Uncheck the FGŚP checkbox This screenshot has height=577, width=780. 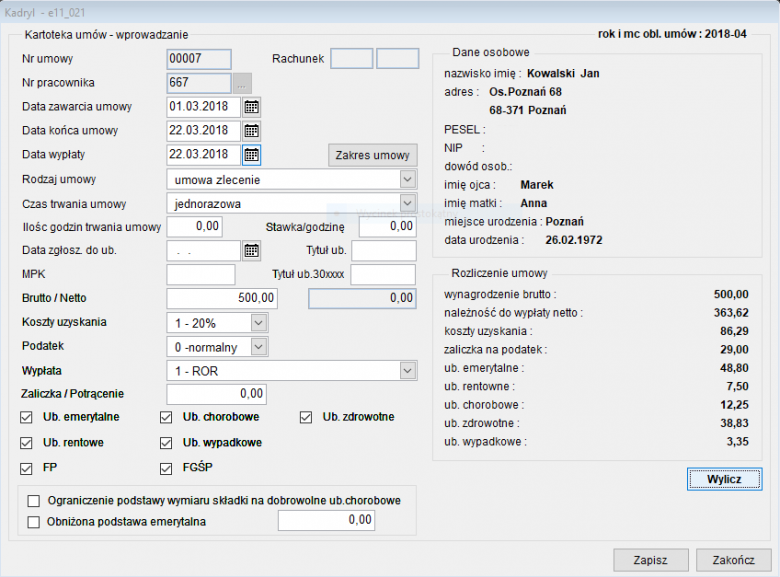pos(166,468)
